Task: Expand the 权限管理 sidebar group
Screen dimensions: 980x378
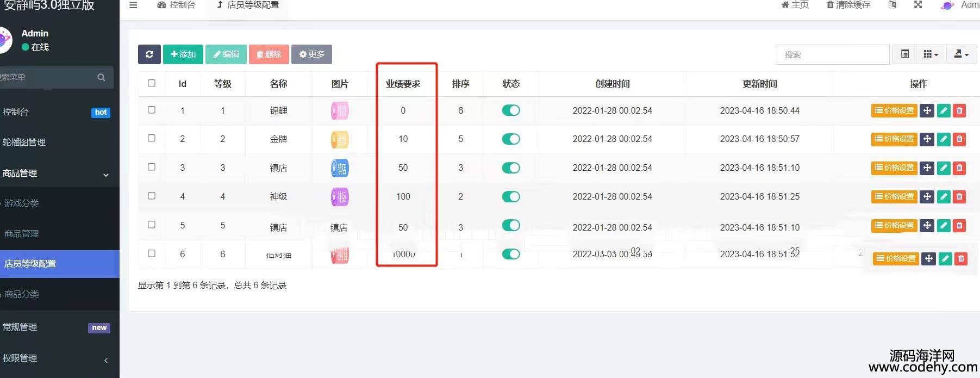Action: pyautogui.click(x=60, y=358)
